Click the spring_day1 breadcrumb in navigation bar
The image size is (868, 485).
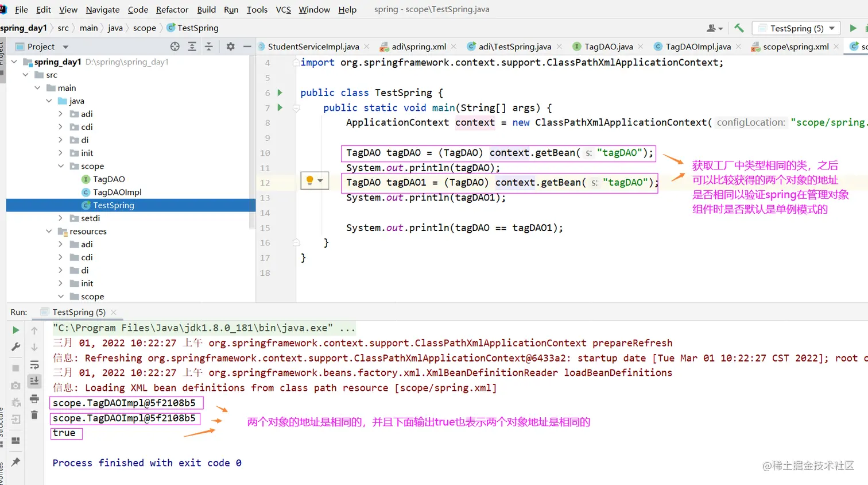[24, 28]
